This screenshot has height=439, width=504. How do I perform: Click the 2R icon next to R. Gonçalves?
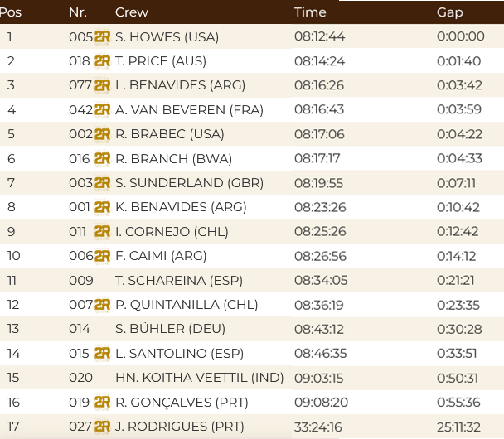(x=103, y=403)
